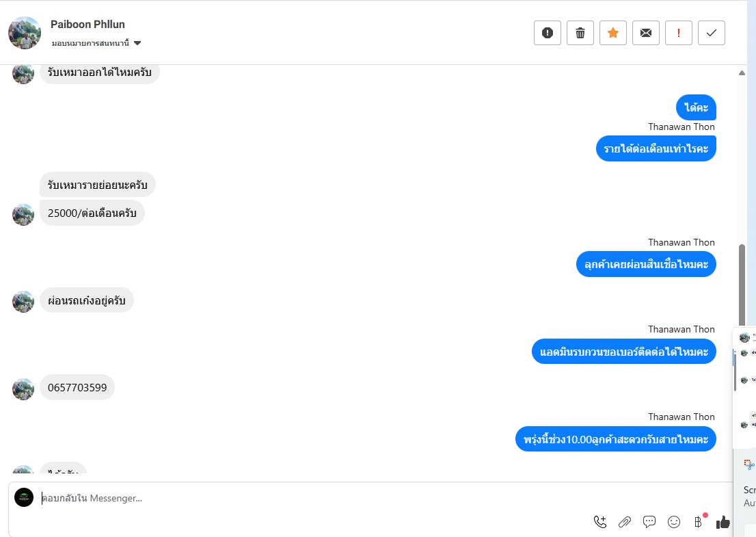
Task: Click the Paiboon Phllun contact name
Action: tap(87, 24)
